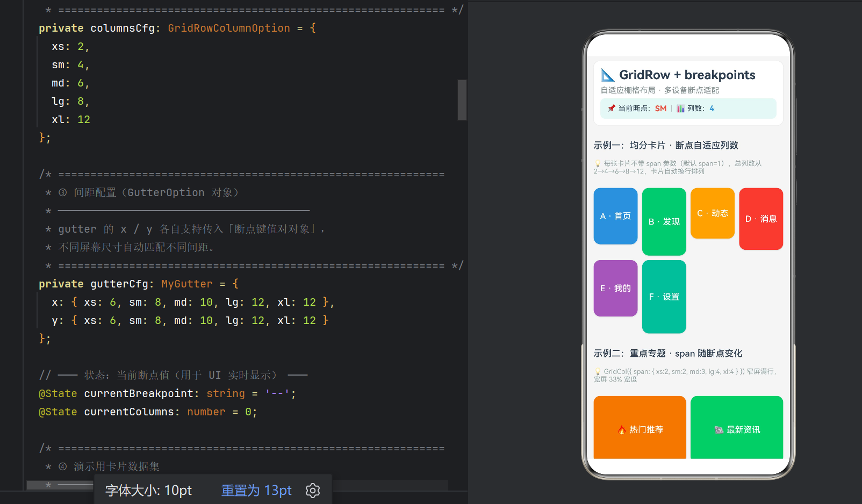The height and width of the screenshot is (504, 862).
Task: Click subtitle '自适应栅格布局 · 多设备断点适配'
Action: pos(659,90)
